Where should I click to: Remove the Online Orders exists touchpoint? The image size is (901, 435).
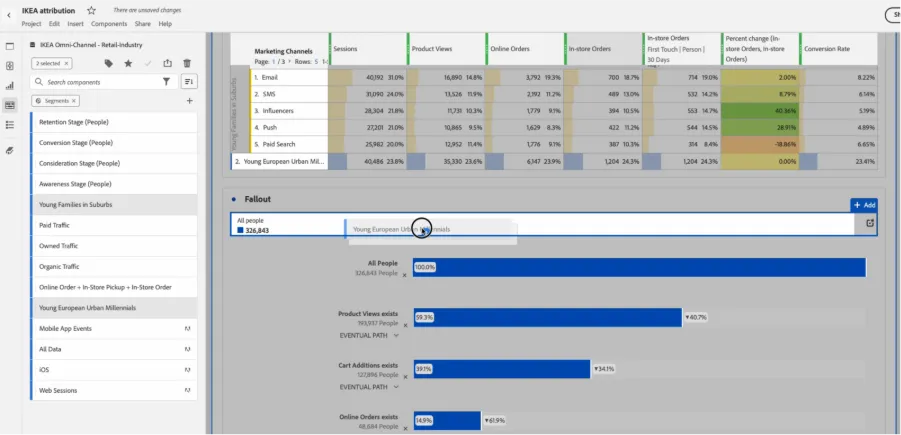pyautogui.click(x=405, y=428)
